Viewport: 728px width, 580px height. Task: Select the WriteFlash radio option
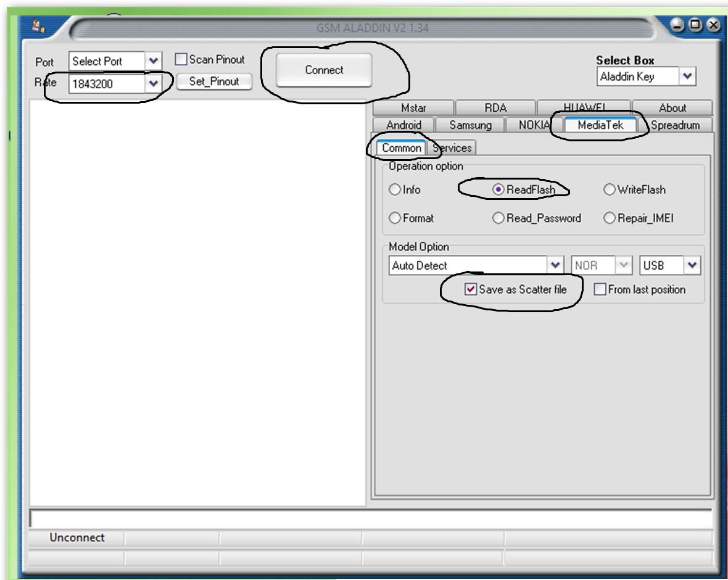click(x=610, y=190)
